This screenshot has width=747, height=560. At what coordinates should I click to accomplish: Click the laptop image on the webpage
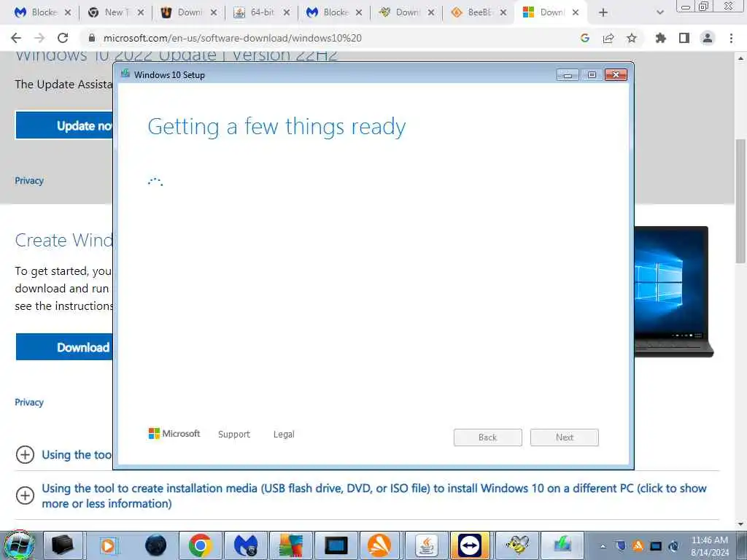click(673, 292)
